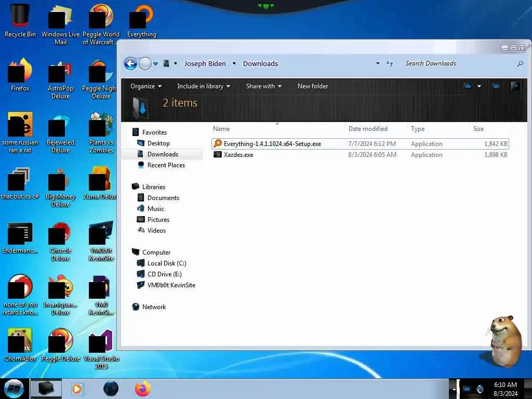This screenshot has height=399, width=532.
Task: Click Downloads in the address path
Action: [x=260, y=63]
